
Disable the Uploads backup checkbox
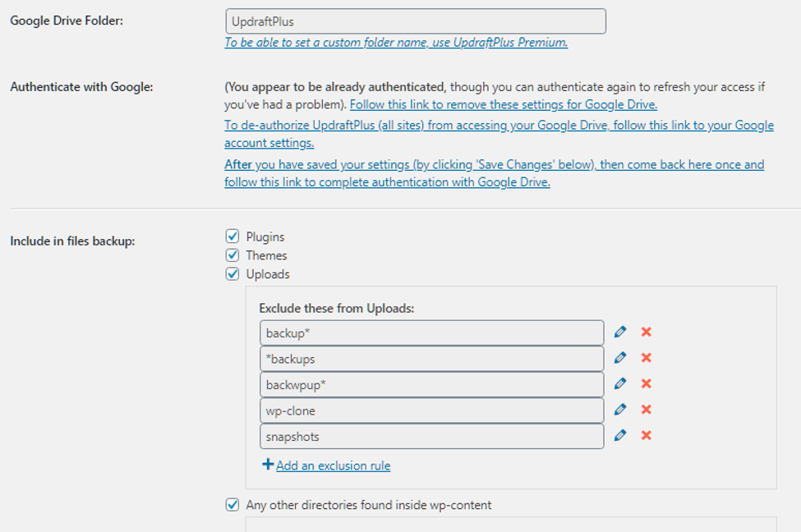[232, 274]
